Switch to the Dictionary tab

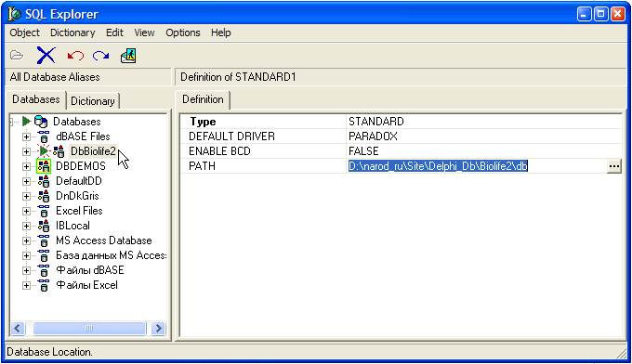[93, 101]
